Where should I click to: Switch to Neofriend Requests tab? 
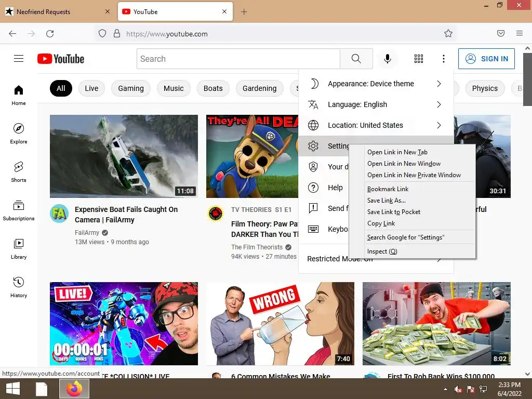pyautogui.click(x=58, y=11)
